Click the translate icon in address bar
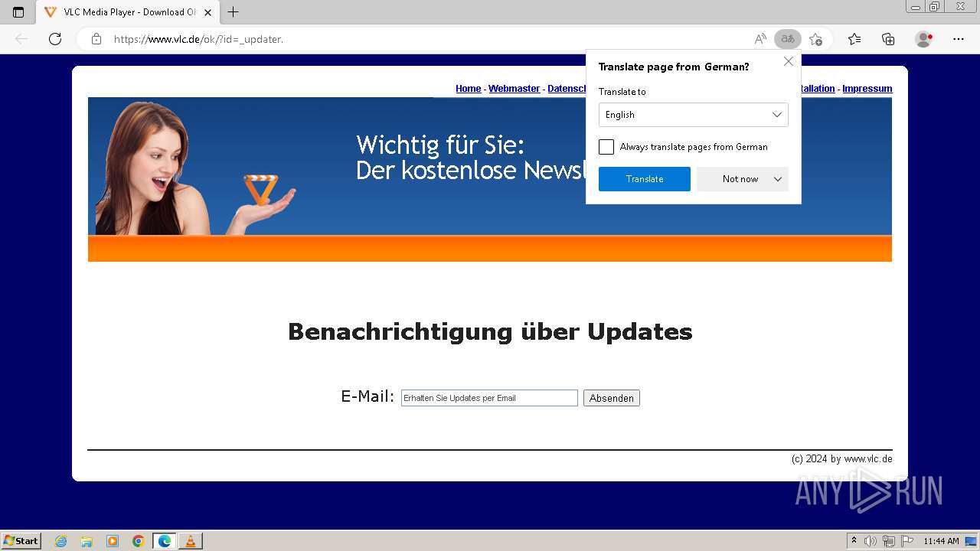Viewport: 980px width, 551px height. (x=787, y=39)
